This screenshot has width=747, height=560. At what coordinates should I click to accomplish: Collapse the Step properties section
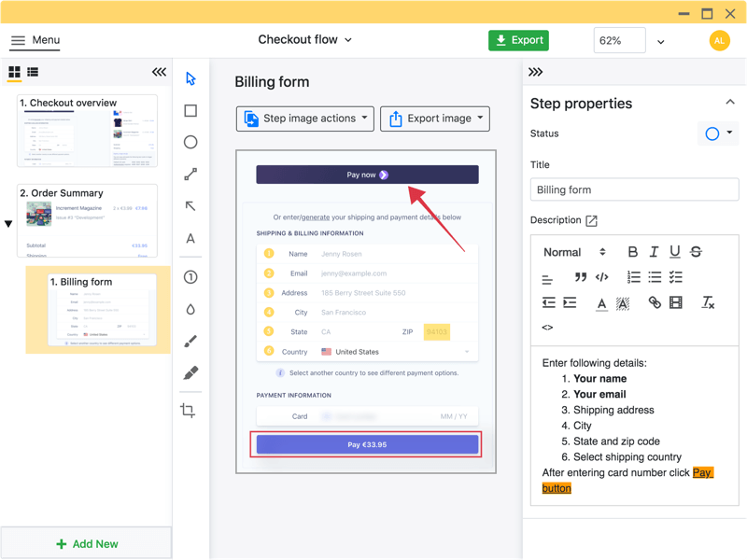pos(730,102)
